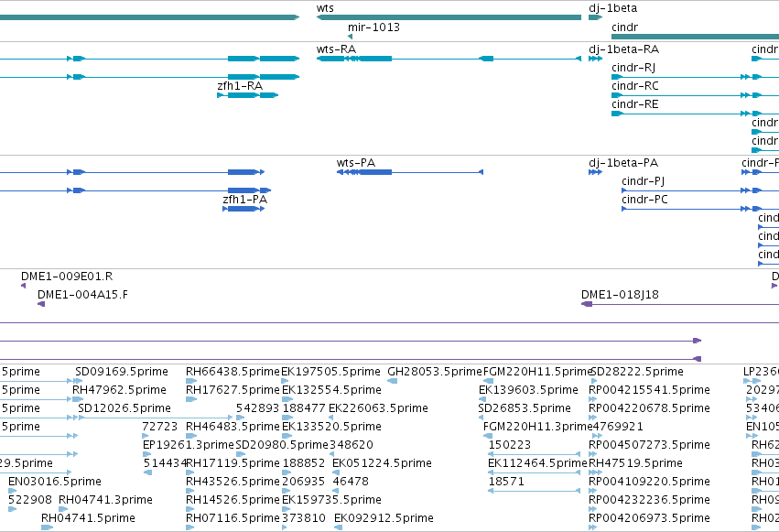The image size is (779, 532).
Task: Open the DME1-018J18 feature label
Action: coord(620,295)
